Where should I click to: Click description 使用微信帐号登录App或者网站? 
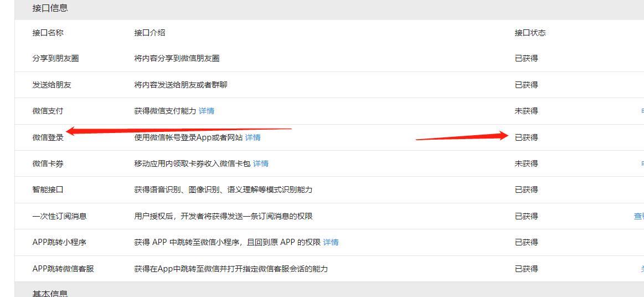[x=188, y=137]
